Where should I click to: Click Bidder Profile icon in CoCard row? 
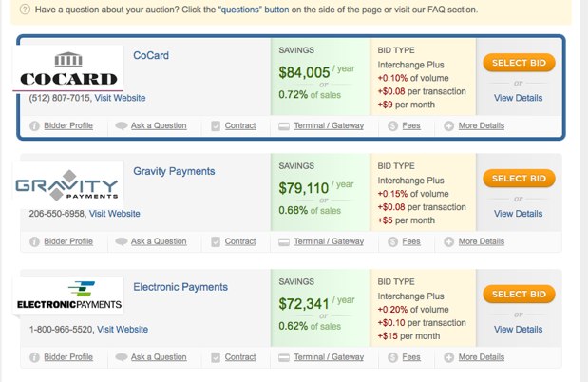click(x=34, y=125)
